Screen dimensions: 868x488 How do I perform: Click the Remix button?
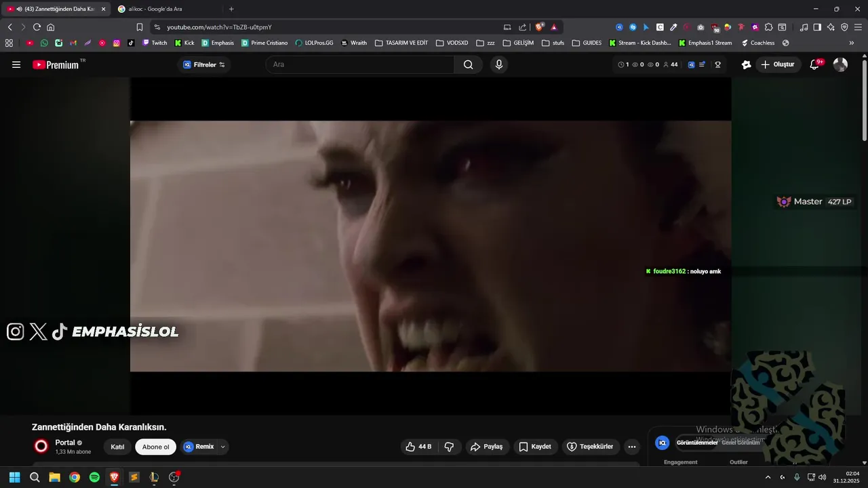[x=199, y=447]
